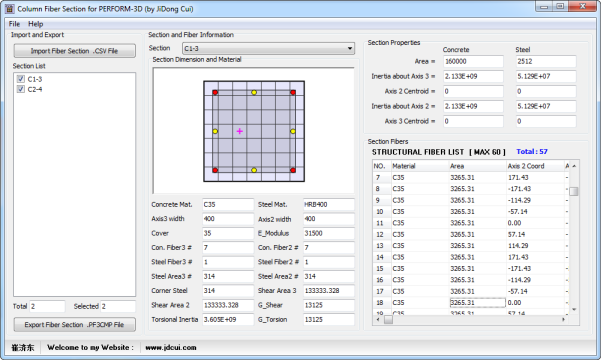Click the Area column header
The height and width of the screenshot is (360, 601).
(478, 166)
